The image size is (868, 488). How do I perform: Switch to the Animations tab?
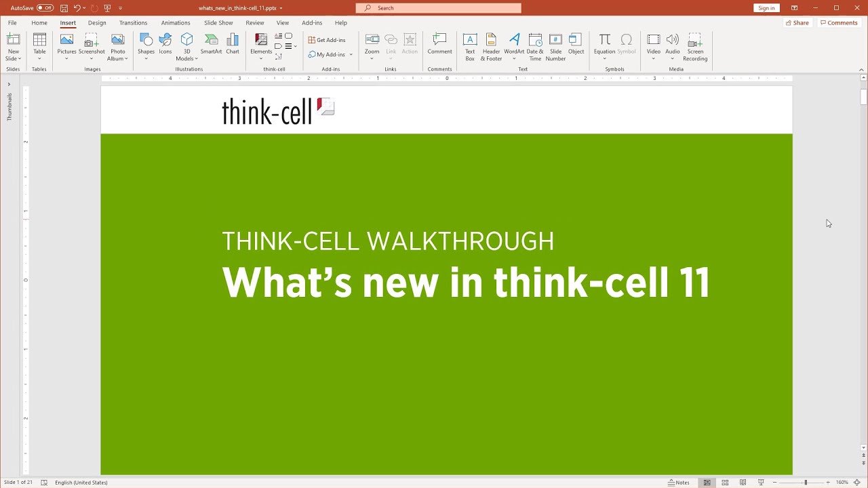[176, 23]
